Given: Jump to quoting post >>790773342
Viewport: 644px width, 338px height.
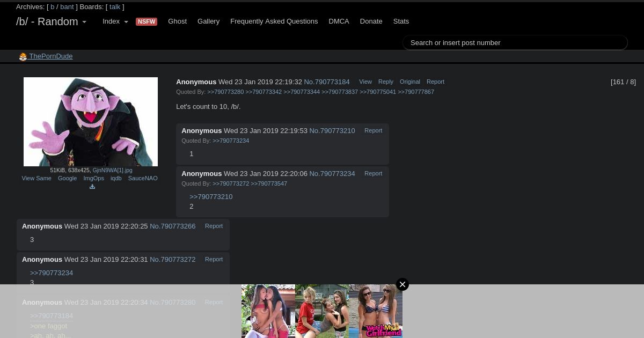Looking at the screenshot, I should click(x=264, y=92).
